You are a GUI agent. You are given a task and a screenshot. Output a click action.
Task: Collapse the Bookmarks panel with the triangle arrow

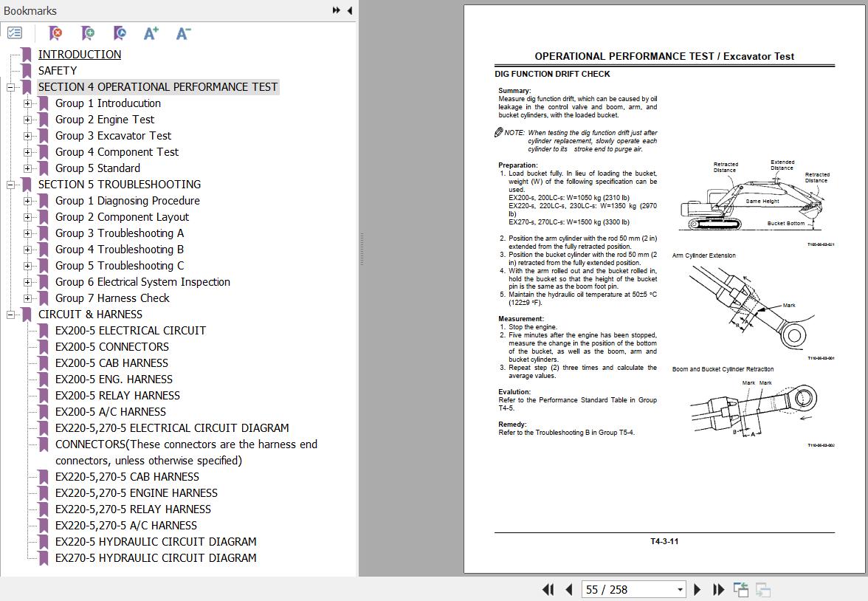tap(350, 10)
